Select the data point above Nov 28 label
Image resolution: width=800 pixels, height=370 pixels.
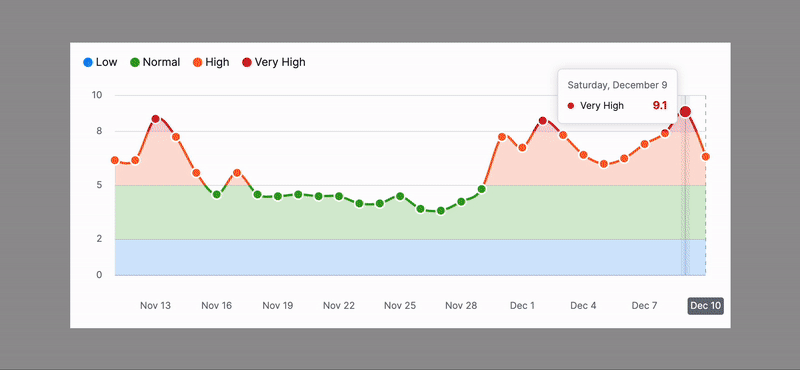[x=461, y=202]
